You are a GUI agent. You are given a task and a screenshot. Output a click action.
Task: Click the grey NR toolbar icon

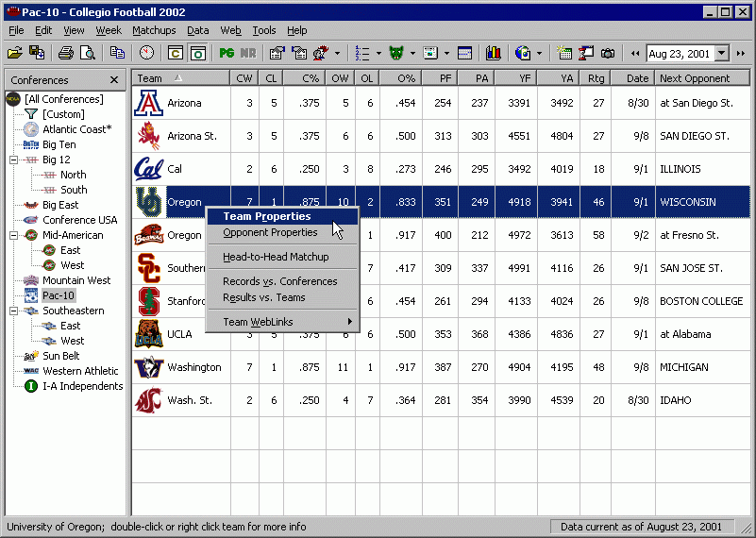248,53
